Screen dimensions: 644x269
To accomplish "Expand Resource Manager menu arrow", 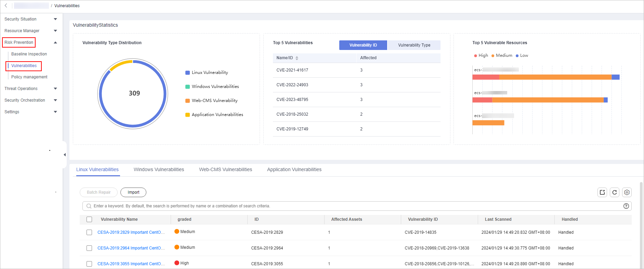I will (x=55, y=31).
